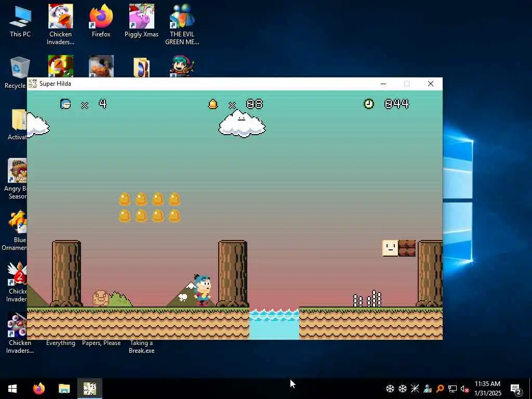Viewport: 532px width, 399px height.
Task: Click the Papers, Please desktop label
Action: pos(101,343)
